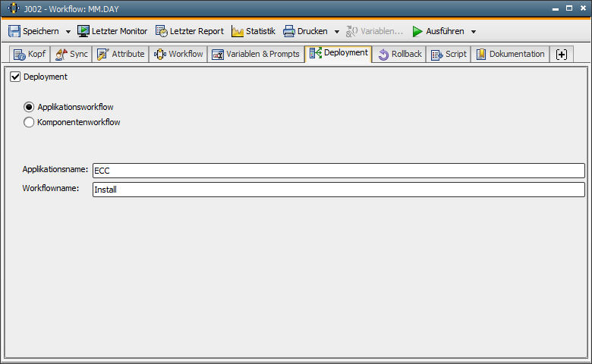592x364 pixels.
Task: Maximize the J002 workflow window
Action: (x=569, y=8)
